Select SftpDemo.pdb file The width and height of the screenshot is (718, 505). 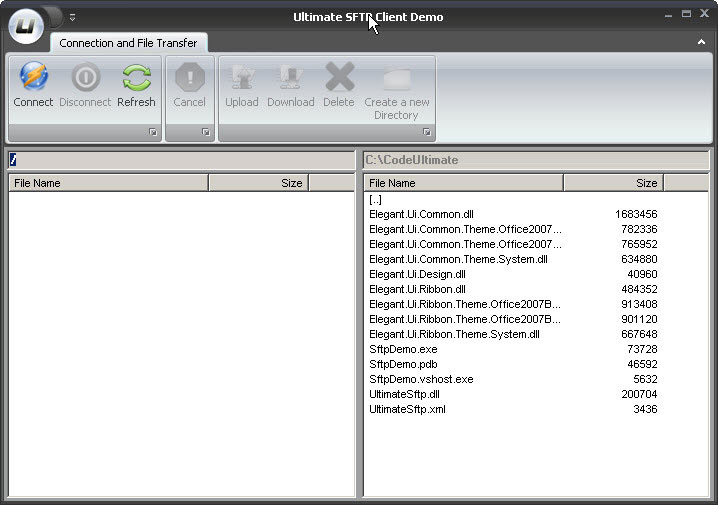[x=403, y=364]
